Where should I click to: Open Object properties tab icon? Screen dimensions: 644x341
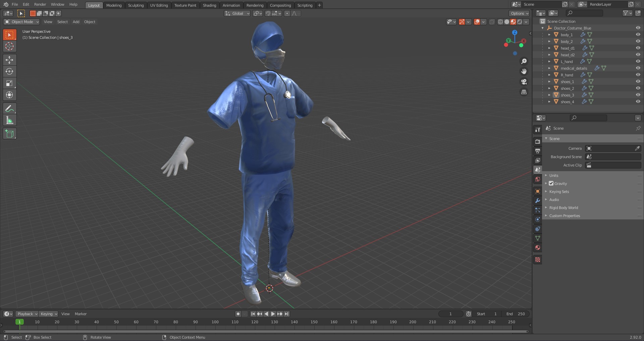pos(538,191)
